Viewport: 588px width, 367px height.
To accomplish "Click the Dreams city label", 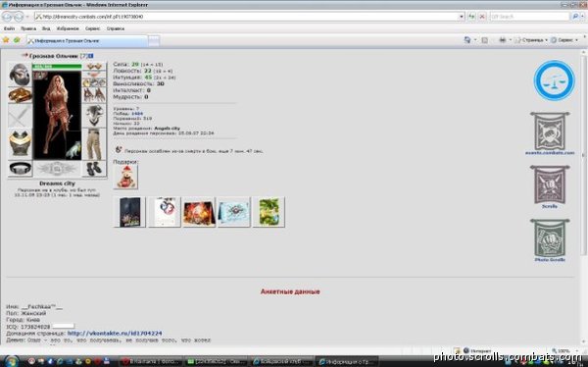I will [x=57, y=183].
